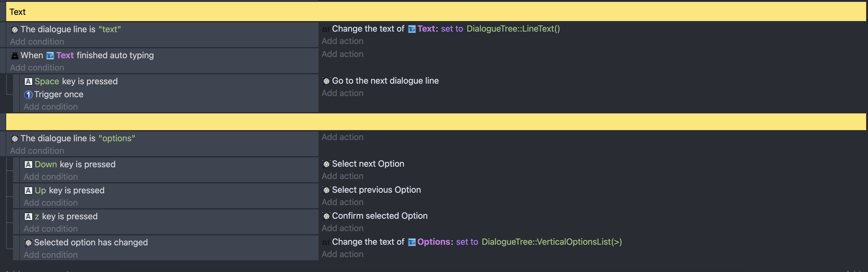The width and height of the screenshot is (868, 272).
Task: Click icon beside 'Select previous Option'
Action: 326,190
